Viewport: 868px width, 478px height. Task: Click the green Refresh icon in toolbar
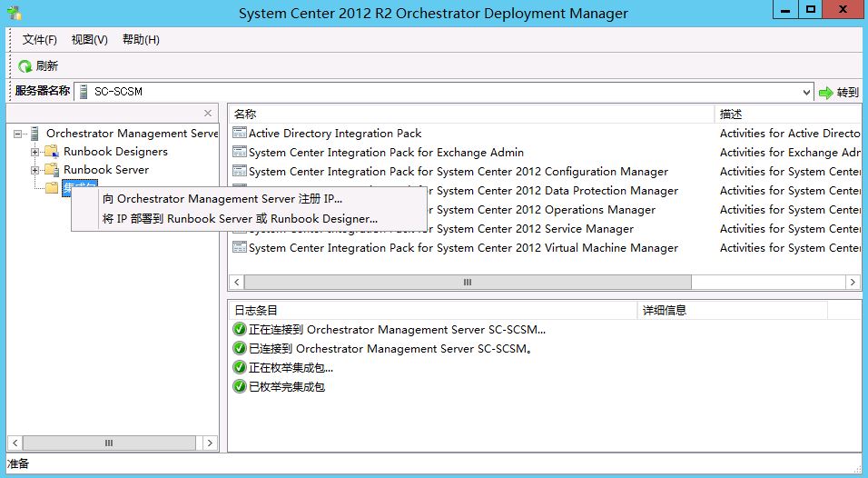pos(25,66)
